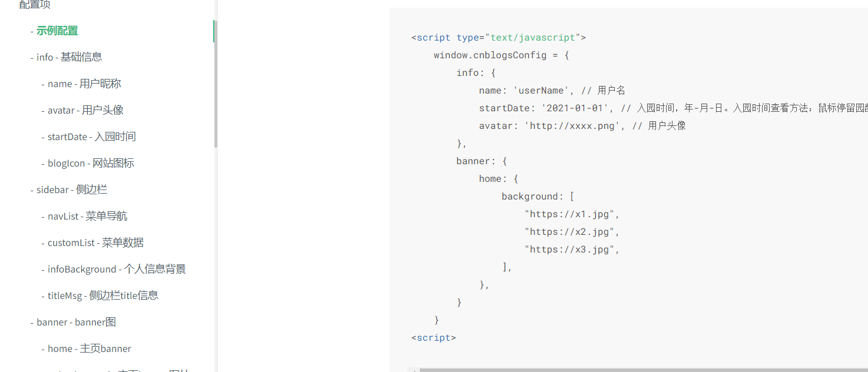Viewport: 868px width, 372px height.
Task: Click the 配置项 heading in sidebar
Action: pos(35,5)
